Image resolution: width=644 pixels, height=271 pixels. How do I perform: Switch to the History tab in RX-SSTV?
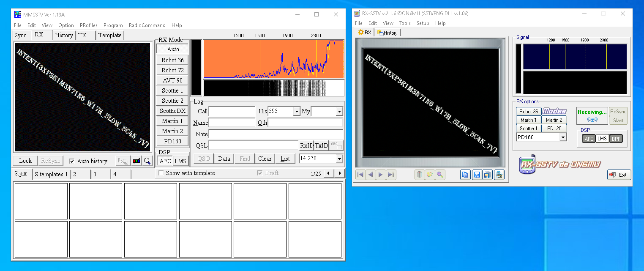387,33
